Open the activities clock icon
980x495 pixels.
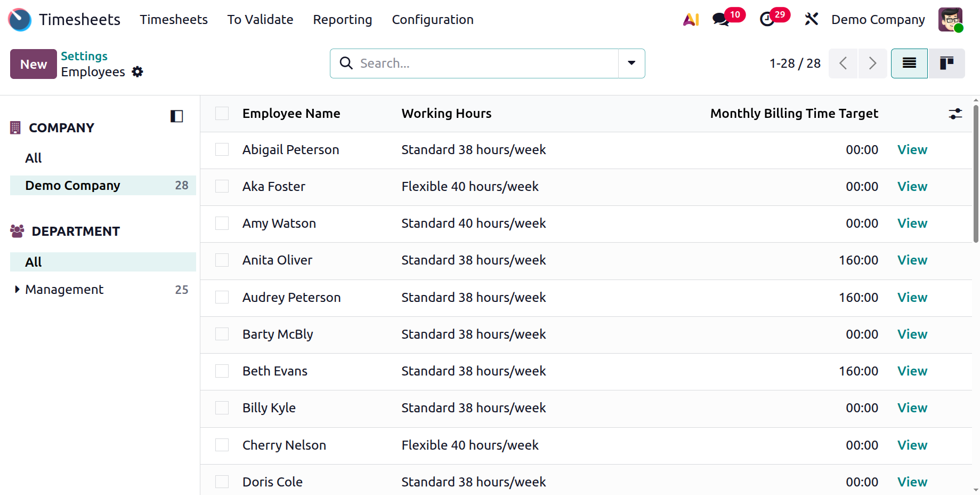tap(767, 20)
